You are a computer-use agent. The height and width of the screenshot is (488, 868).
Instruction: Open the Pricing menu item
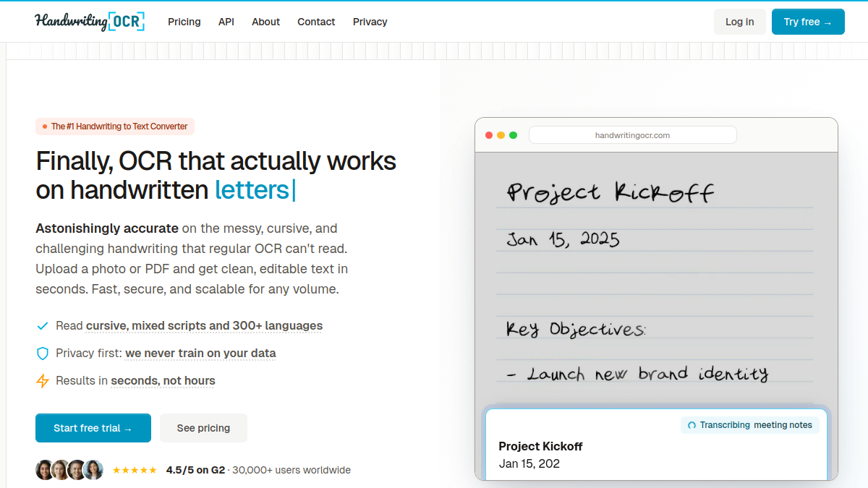[184, 22]
